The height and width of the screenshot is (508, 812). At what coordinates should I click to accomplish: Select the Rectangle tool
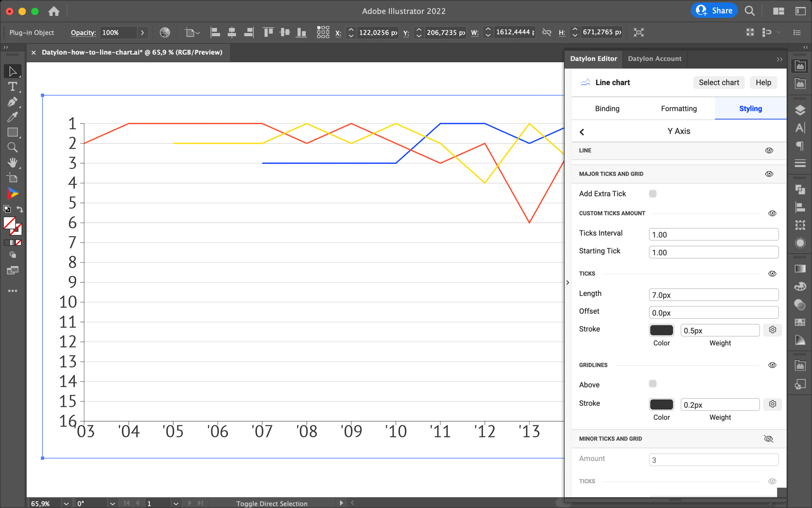13,132
